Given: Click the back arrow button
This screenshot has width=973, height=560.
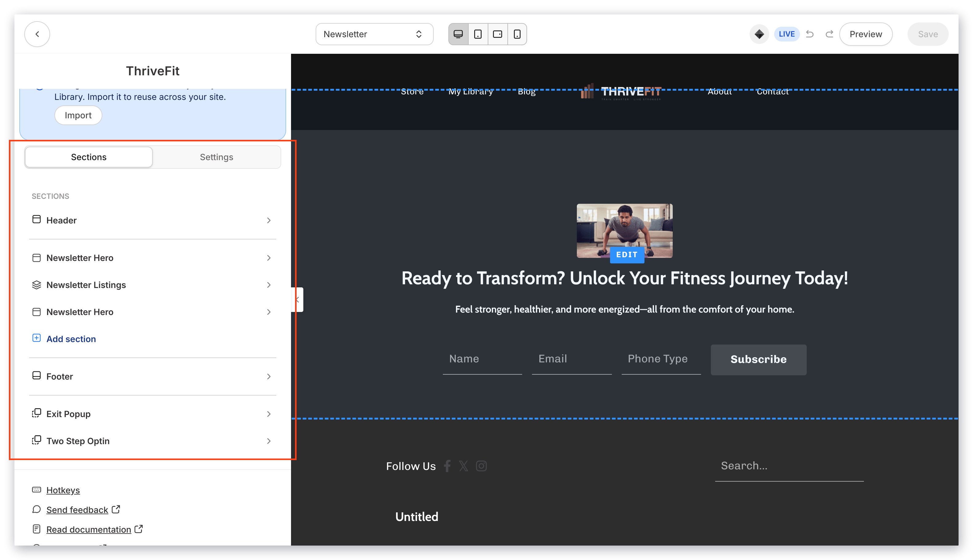Looking at the screenshot, I should (37, 34).
